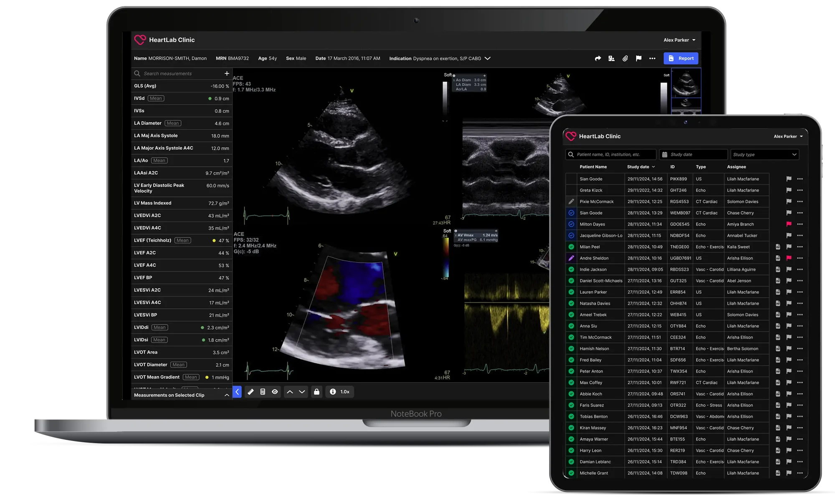Click purple pencil status icon for Andre Sheldon

point(571,258)
